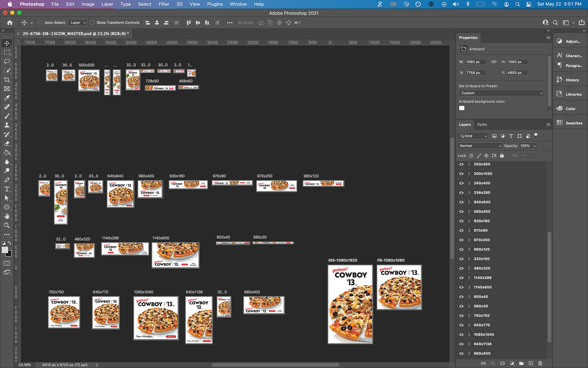588x368 pixels.
Task: Open the Auto-Select Layer dropdown
Action: tap(78, 23)
